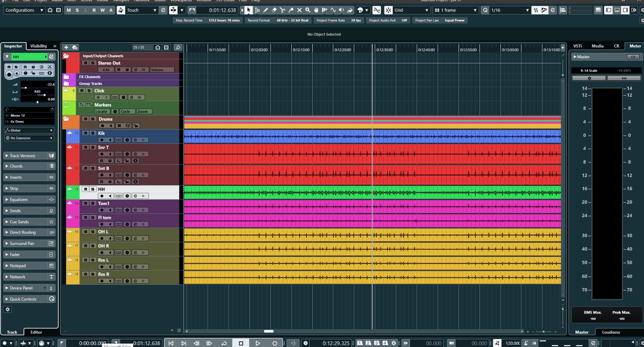Select the Scissors split tool
Screen dimensions: 644x347
pos(282,10)
